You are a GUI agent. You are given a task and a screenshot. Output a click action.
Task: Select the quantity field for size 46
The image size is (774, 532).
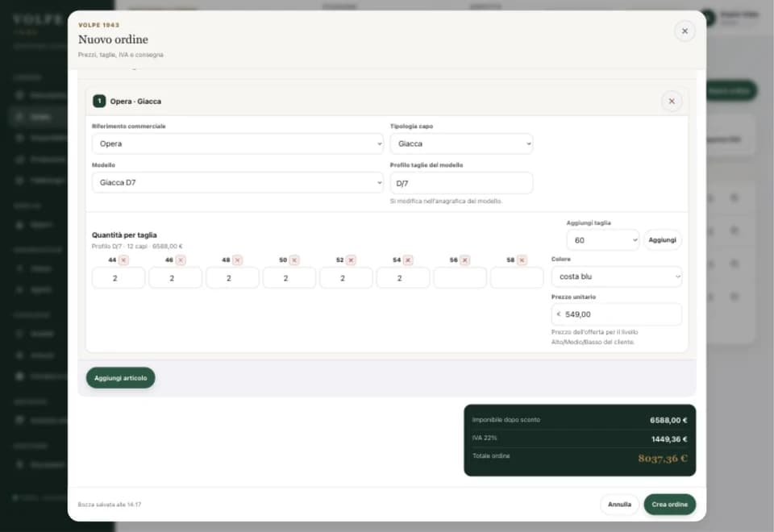pyautogui.click(x=175, y=278)
